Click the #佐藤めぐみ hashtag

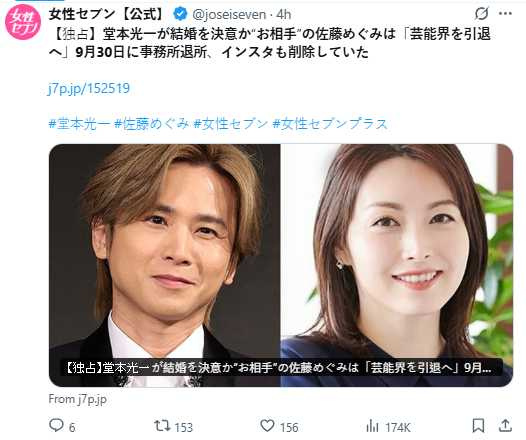pos(152,124)
